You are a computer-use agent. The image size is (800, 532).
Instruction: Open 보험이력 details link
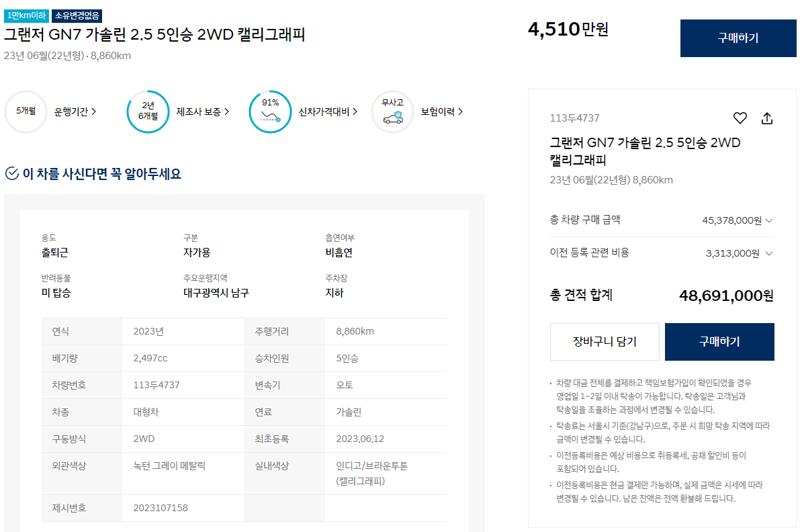(x=442, y=112)
